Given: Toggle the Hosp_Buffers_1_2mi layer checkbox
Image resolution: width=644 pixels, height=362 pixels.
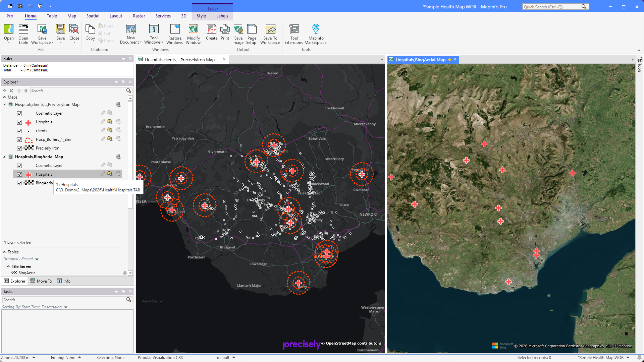Looking at the screenshot, I should pyautogui.click(x=19, y=139).
